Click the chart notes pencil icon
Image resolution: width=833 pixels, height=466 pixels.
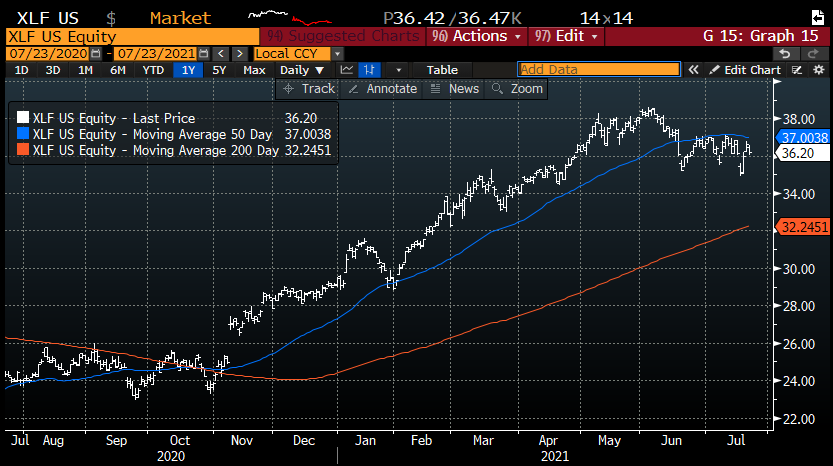coord(796,70)
